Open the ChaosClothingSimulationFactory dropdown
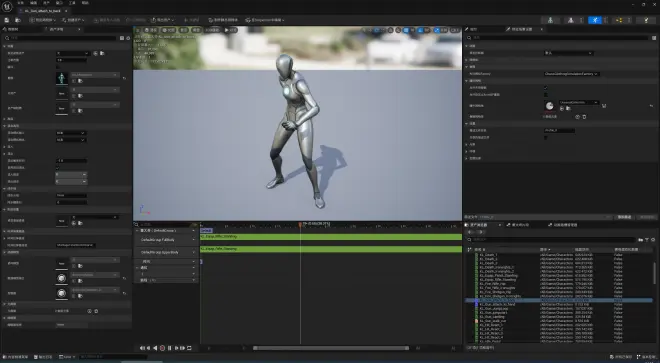Screen dimensions: 660x363 [x=571, y=74]
